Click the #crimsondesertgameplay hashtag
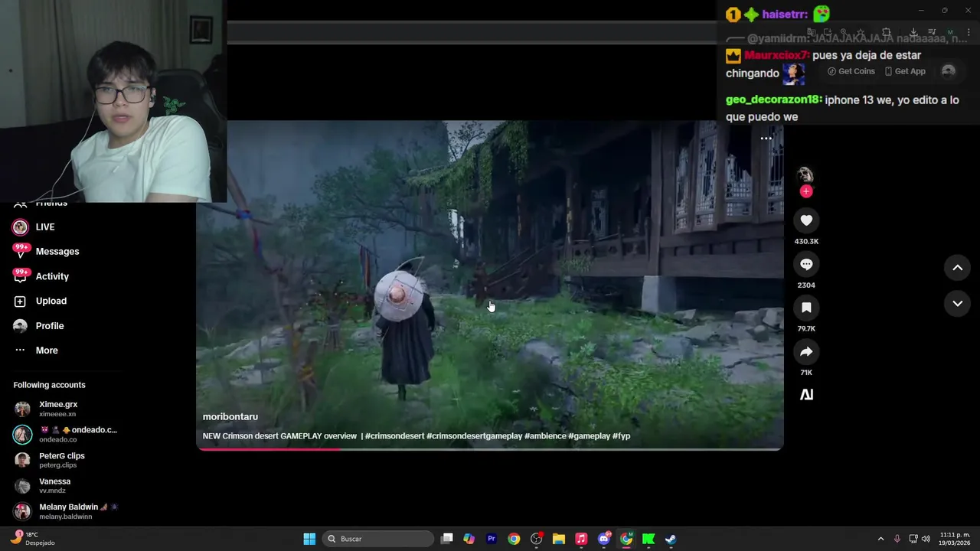The height and width of the screenshot is (551, 980). tap(474, 436)
